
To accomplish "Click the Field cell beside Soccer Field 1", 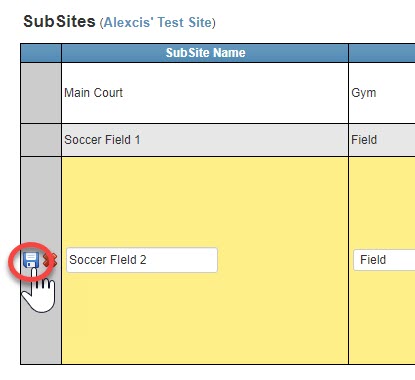I will coord(382,140).
